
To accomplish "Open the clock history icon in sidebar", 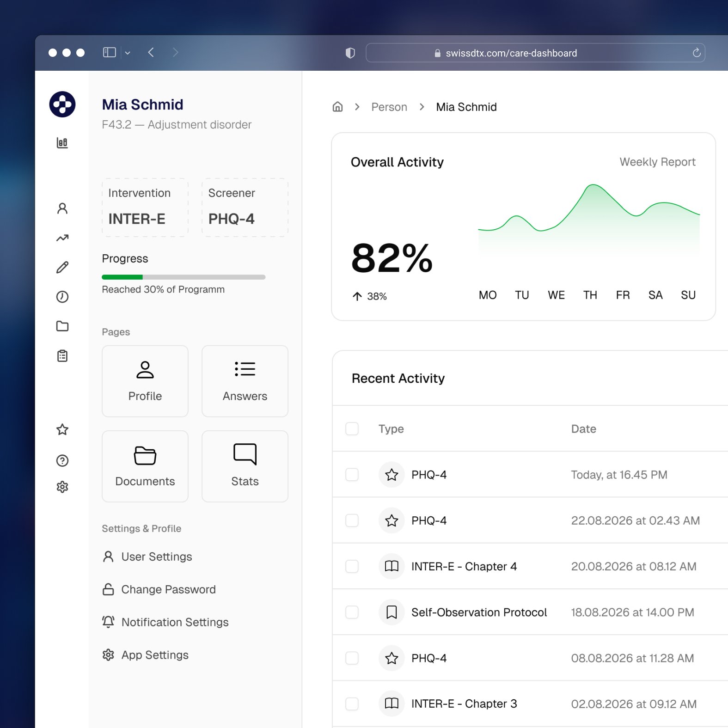I will click(62, 297).
